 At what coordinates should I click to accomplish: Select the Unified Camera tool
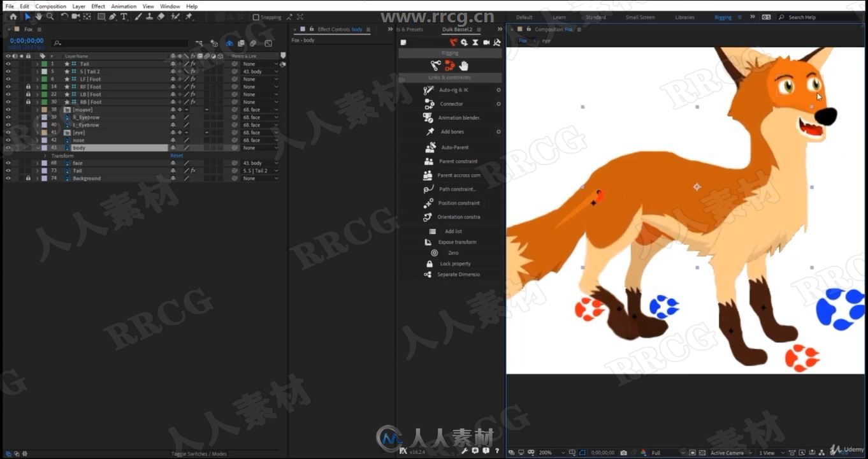pos(76,17)
